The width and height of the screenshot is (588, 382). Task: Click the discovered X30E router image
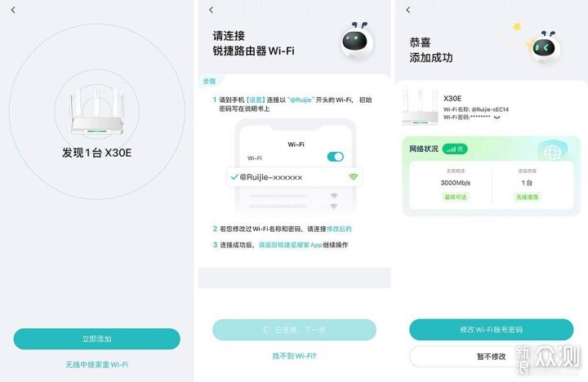click(97, 112)
